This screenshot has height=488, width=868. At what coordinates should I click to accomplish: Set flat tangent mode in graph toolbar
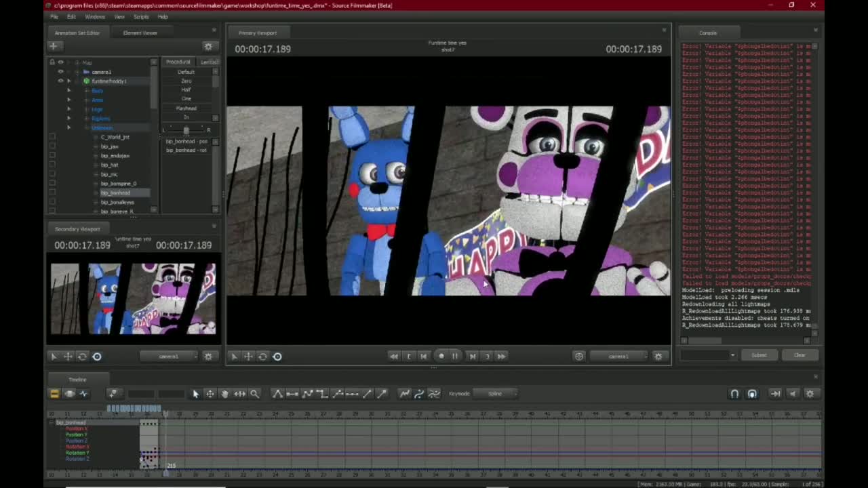(292, 394)
